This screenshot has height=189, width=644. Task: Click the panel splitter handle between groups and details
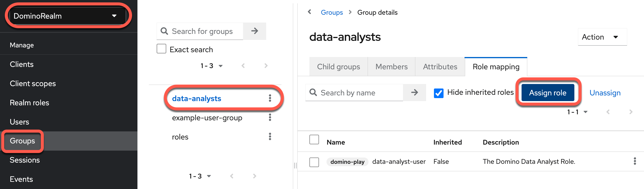coord(295,166)
